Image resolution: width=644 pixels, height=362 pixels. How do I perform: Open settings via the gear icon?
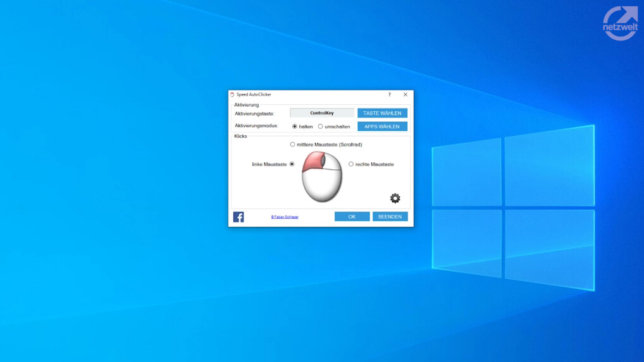point(395,198)
